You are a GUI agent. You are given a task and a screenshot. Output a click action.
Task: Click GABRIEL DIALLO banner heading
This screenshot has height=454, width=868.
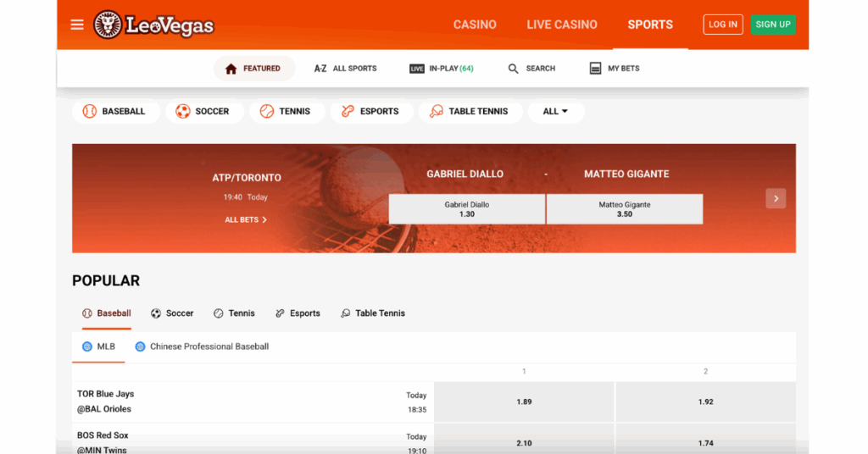pos(465,174)
